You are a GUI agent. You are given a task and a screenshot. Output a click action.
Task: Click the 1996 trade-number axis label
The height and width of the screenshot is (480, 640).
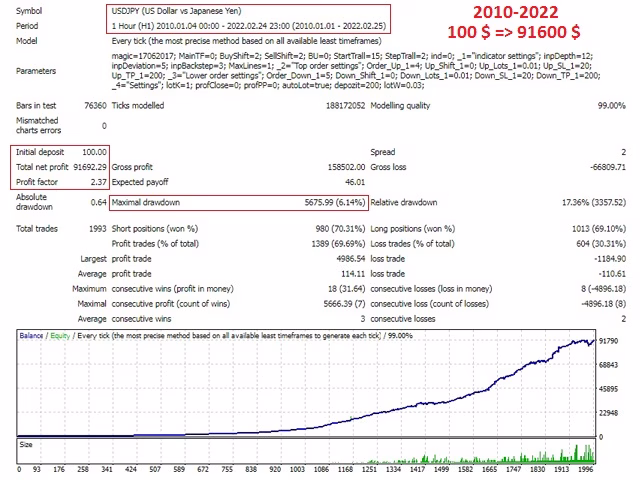tap(586, 469)
